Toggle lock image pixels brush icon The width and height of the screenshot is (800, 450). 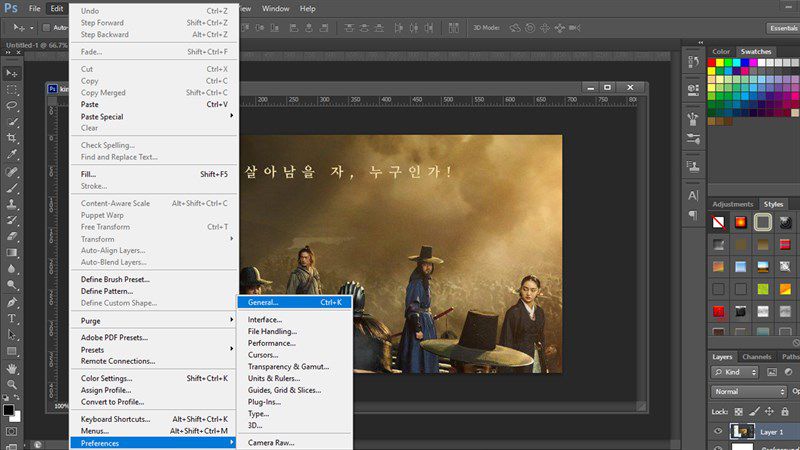click(754, 411)
